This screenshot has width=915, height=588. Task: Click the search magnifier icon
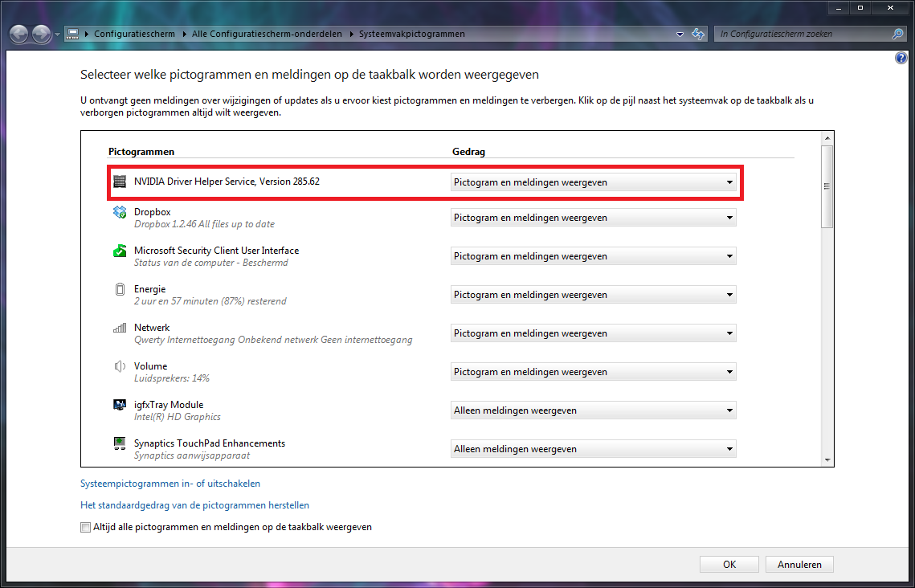(x=897, y=34)
